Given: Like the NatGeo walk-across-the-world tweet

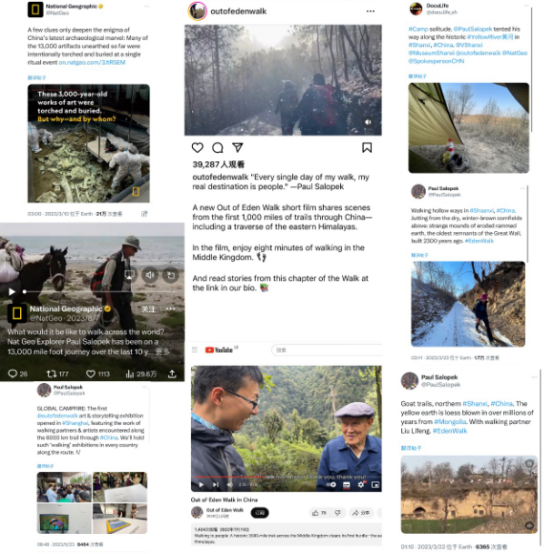Looking at the screenshot, I should pyautogui.click(x=91, y=373).
